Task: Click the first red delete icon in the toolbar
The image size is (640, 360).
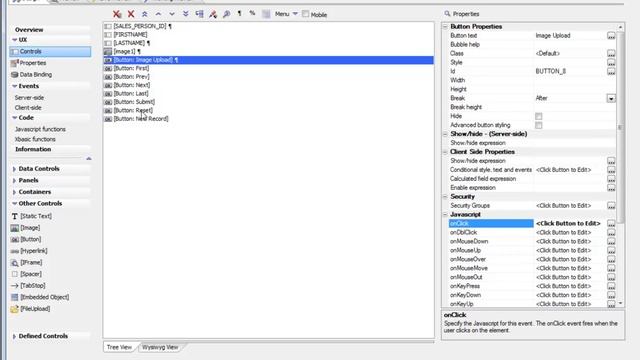Action: (x=117, y=14)
